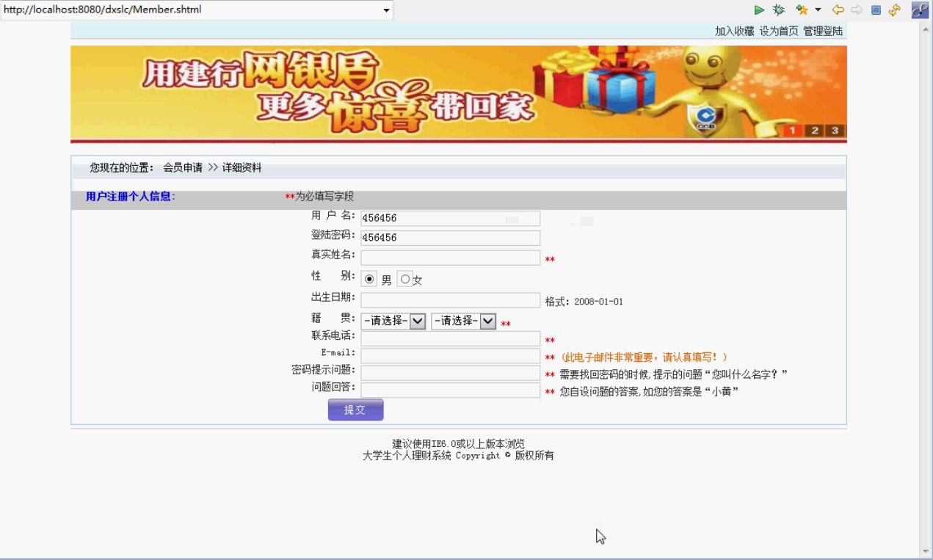Click the 需要找回密码的时候 hint text
933x560 pixels.
coord(673,375)
